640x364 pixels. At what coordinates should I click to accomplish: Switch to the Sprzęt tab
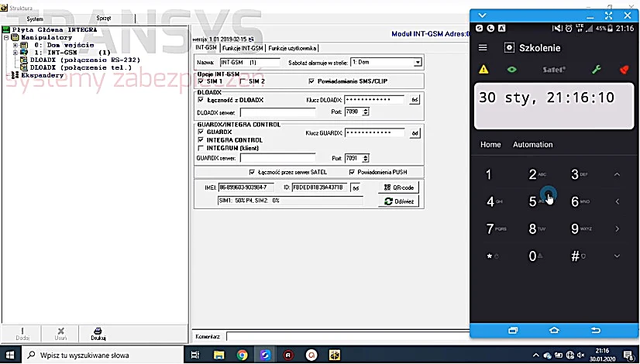click(104, 19)
